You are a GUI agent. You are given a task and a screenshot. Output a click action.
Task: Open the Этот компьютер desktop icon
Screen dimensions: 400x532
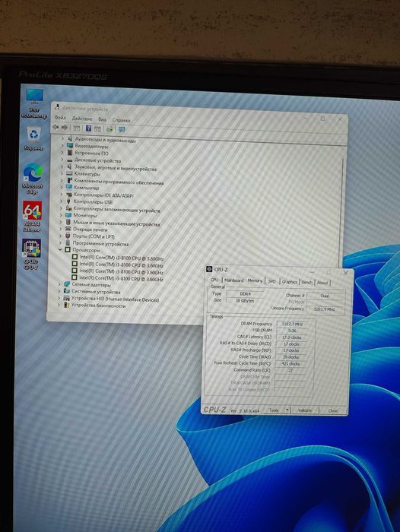pos(35,103)
